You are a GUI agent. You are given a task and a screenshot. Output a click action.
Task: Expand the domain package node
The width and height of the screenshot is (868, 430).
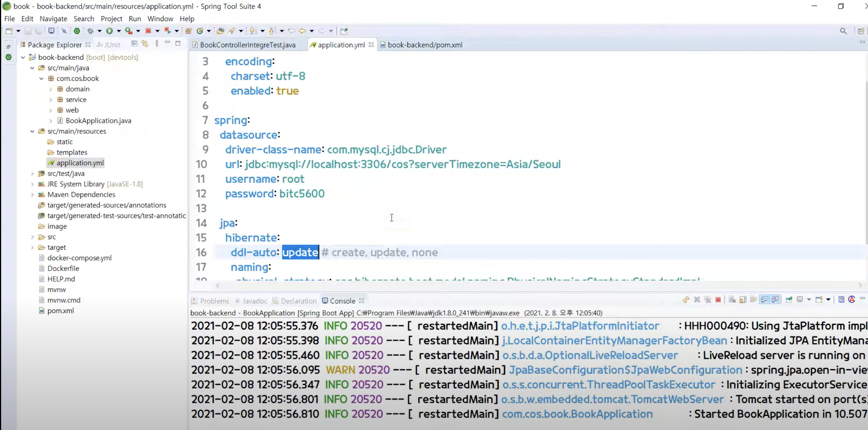click(51, 89)
